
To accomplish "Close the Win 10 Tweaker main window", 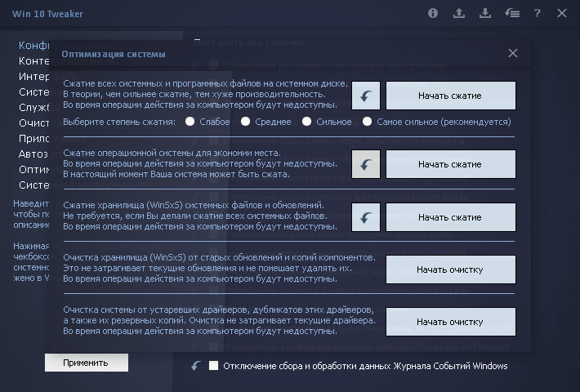I will click(562, 13).
